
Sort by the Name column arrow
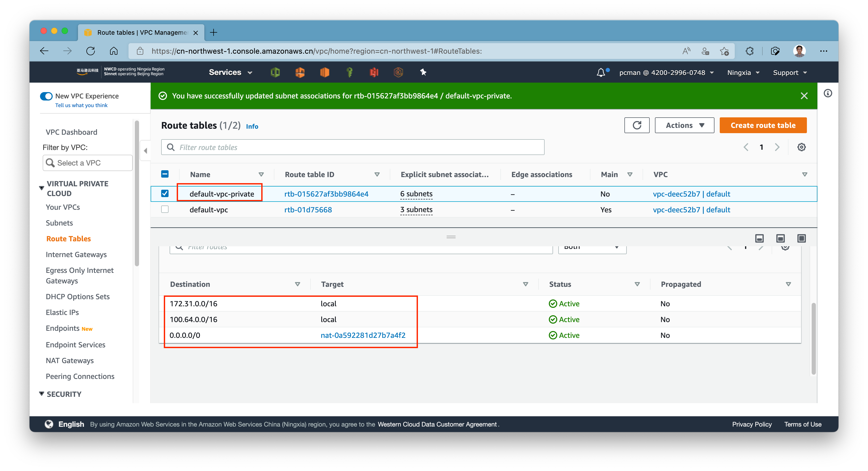pyautogui.click(x=261, y=174)
